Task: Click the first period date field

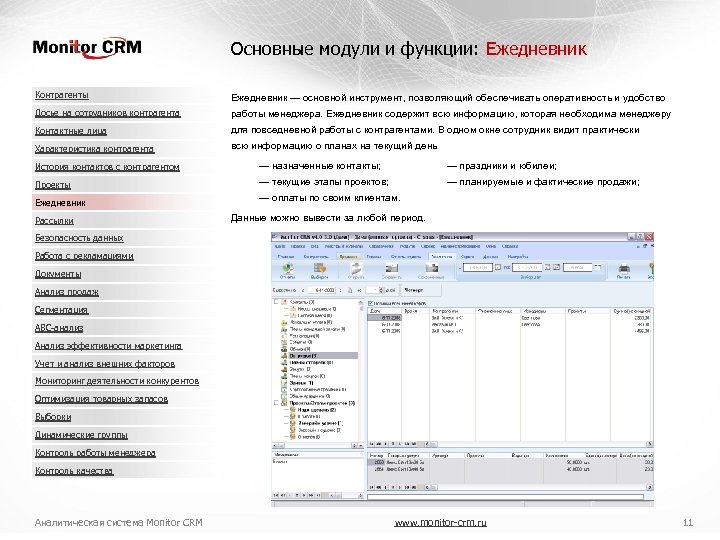Action: [478, 267]
